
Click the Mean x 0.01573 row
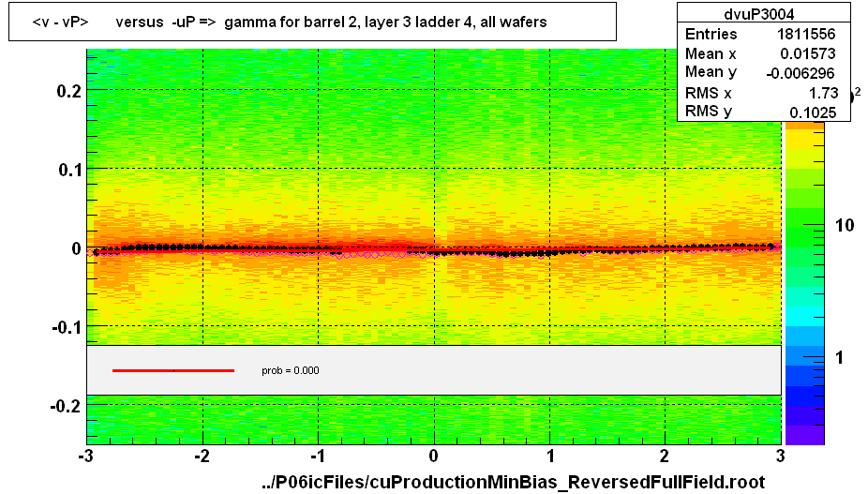(760, 53)
